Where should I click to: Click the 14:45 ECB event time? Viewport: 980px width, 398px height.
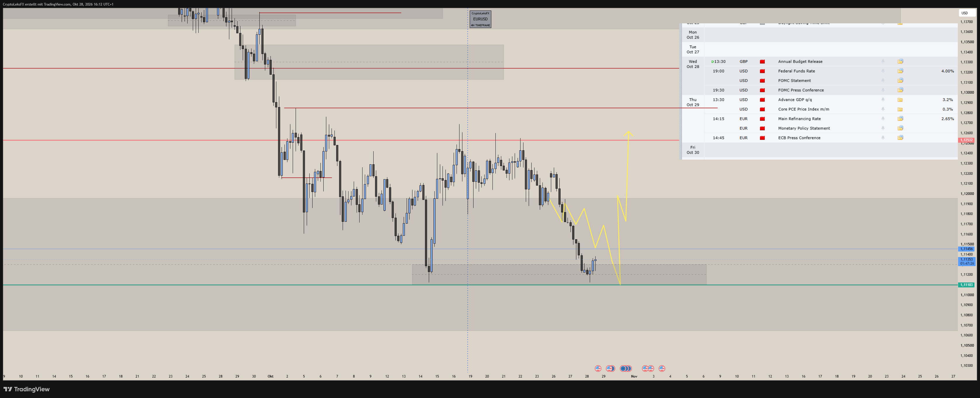718,138
